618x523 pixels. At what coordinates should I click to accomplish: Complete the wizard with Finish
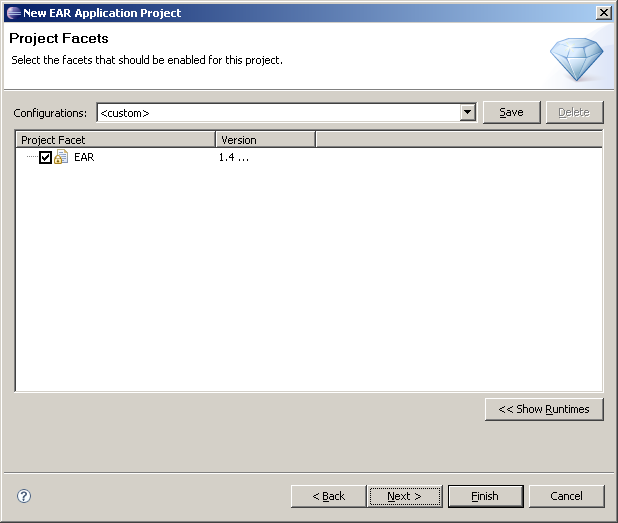(x=485, y=496)
